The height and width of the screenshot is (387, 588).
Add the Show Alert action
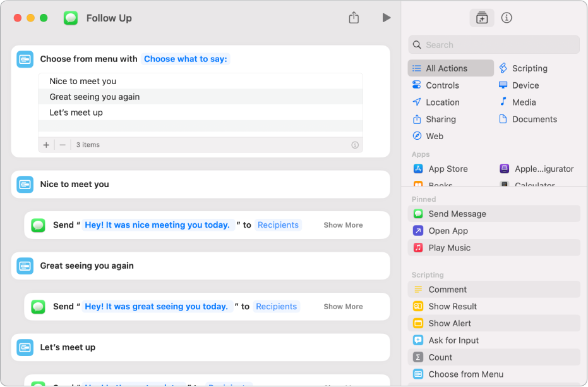(493, 323)
